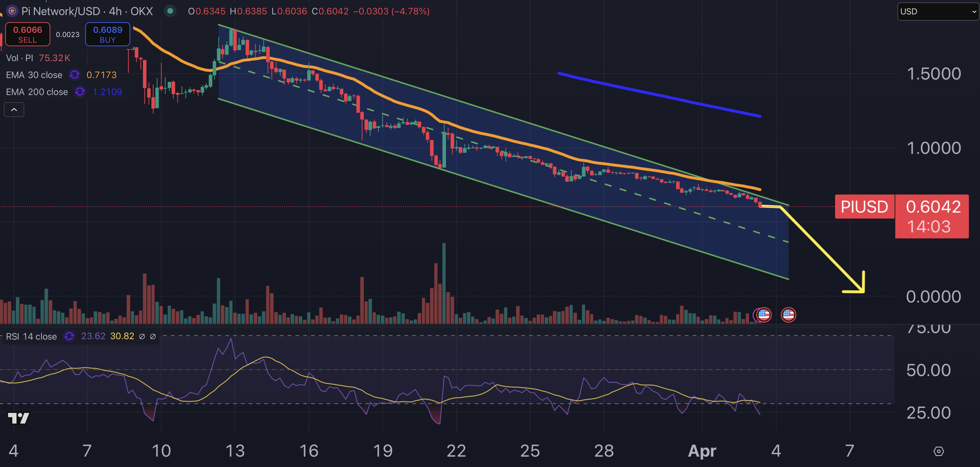Click the EMA 200 refresh icon
980x467 pixels.
[80, 92]
